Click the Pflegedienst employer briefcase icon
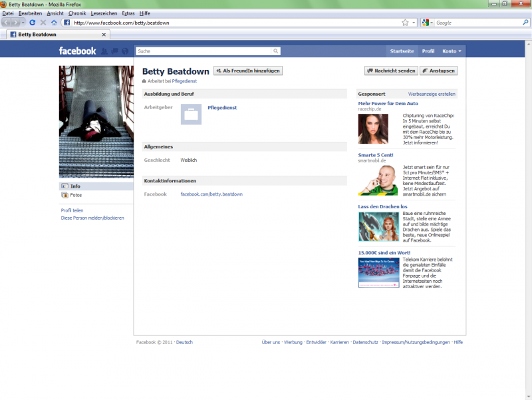Screen dimensions: 532x400 191,114
